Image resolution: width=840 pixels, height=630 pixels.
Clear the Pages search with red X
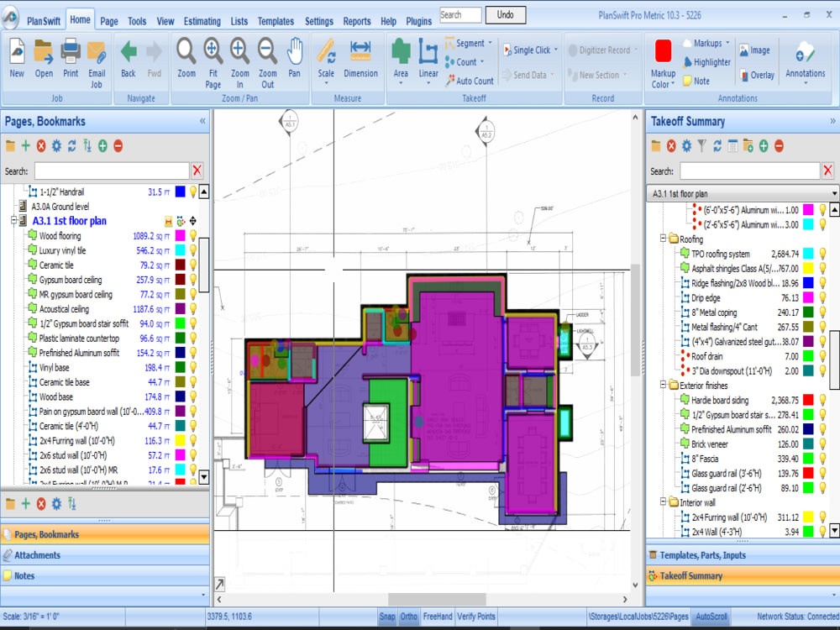pyautogui.click(x=197, y=171)
